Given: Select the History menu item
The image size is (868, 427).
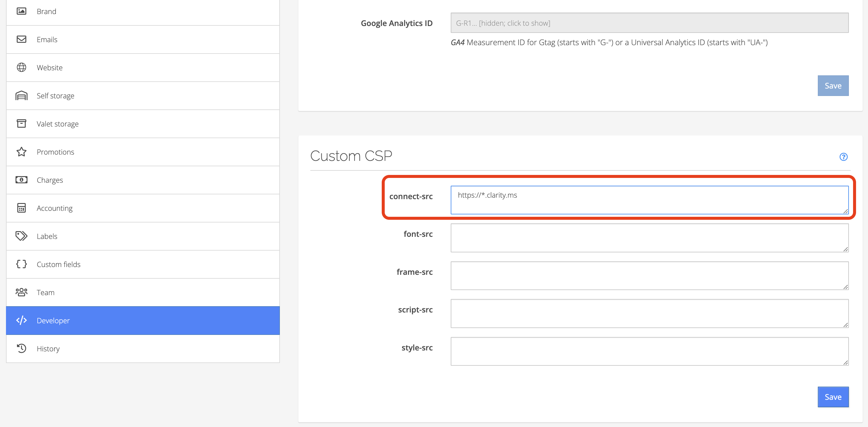Looking at the screenshot, I should tap(48, 349).
